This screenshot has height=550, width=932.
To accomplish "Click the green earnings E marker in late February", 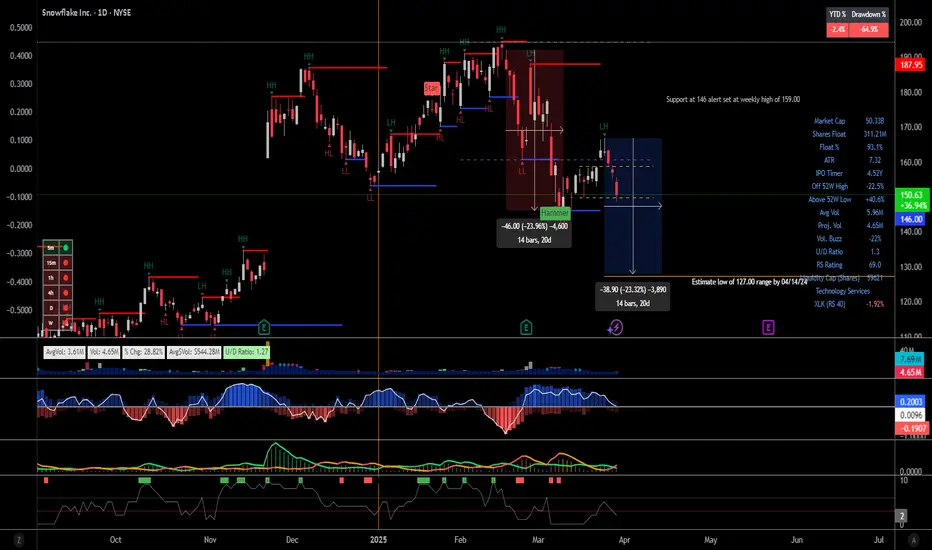I will pos(525,327).
